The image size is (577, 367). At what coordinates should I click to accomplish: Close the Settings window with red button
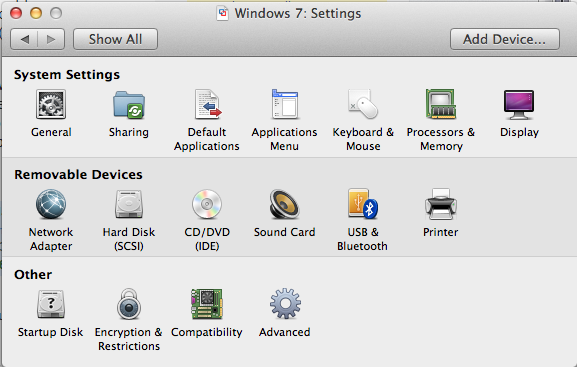pyautogui.click(x=16, y=13)
